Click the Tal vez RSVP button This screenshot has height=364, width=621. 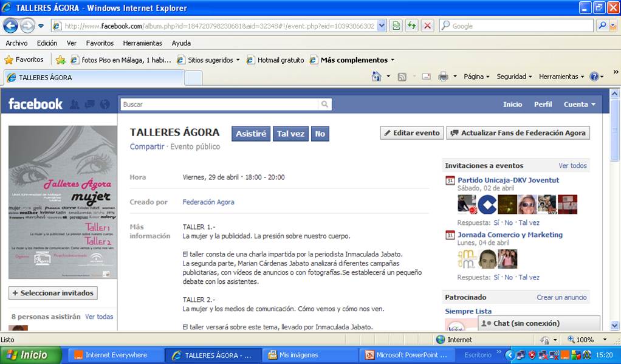(x=290, y=134)
